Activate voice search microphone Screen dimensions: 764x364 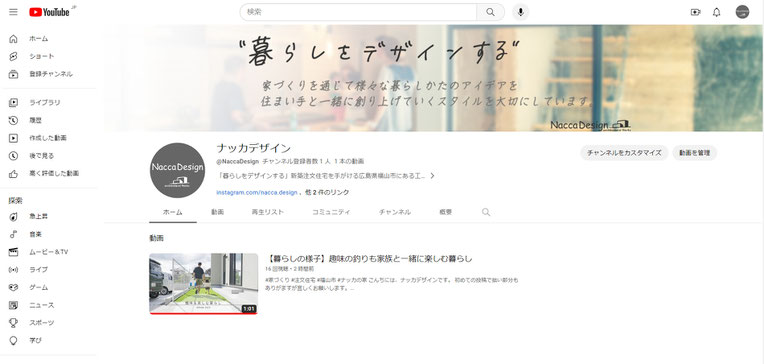coord(520,12)
